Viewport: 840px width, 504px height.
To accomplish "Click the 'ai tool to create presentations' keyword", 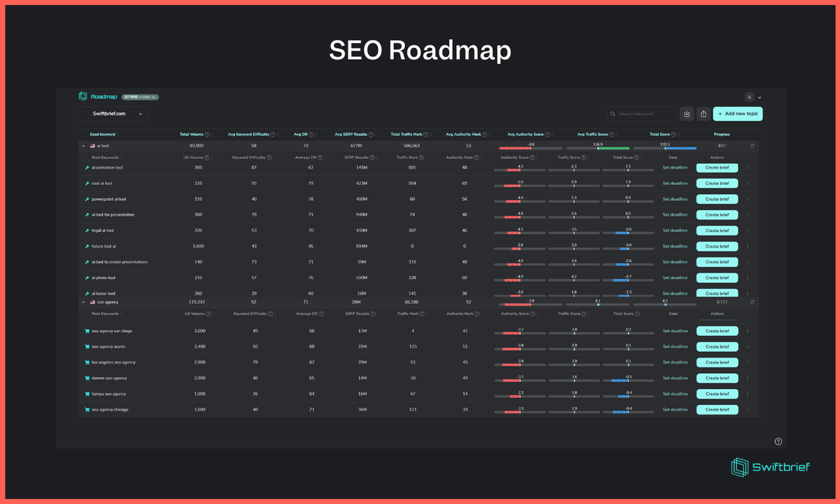I will coord(119,262).
